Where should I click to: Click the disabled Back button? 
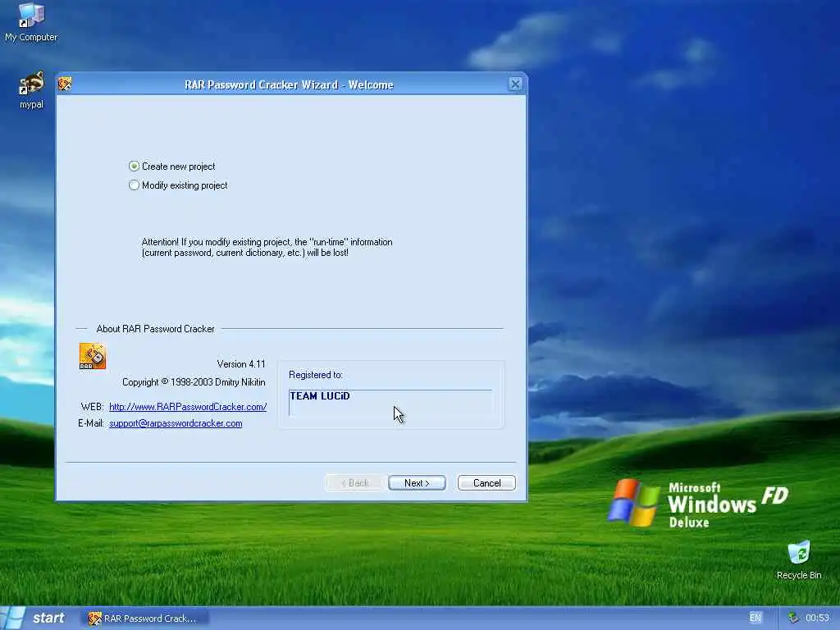[354, 482]
